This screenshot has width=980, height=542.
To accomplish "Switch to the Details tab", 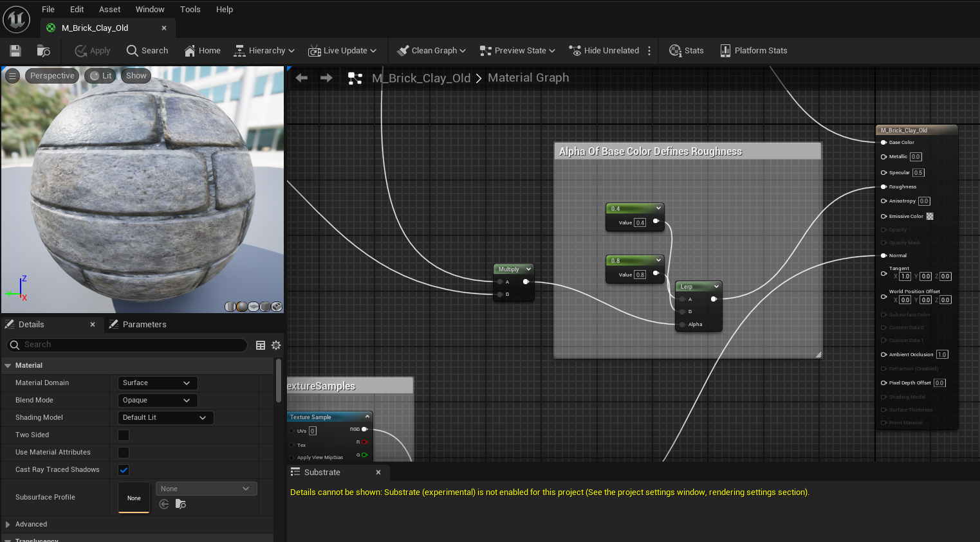I will tap(32, 325).
